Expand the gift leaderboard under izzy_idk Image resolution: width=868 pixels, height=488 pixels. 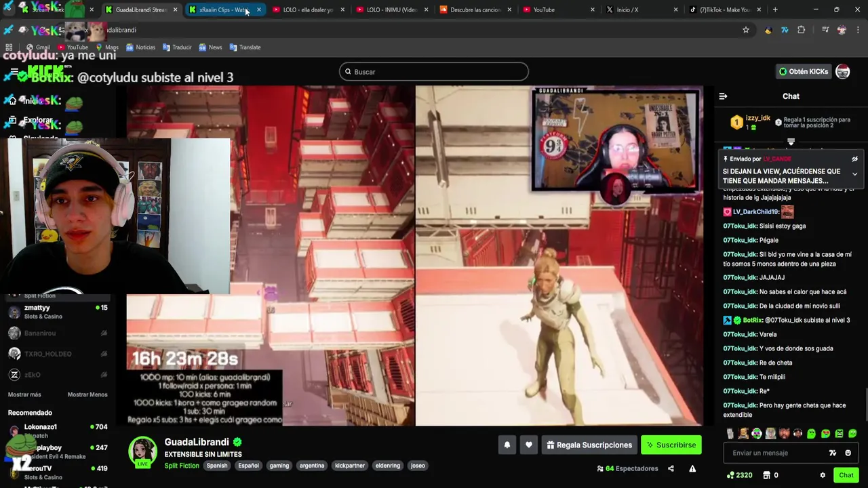pos(791,142)
